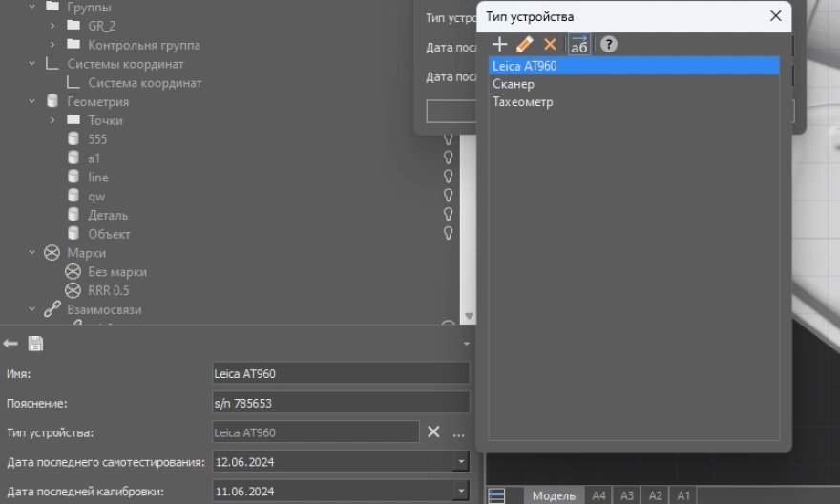Toggle visibility bulb for 'line' geometry

click(448, 178)
